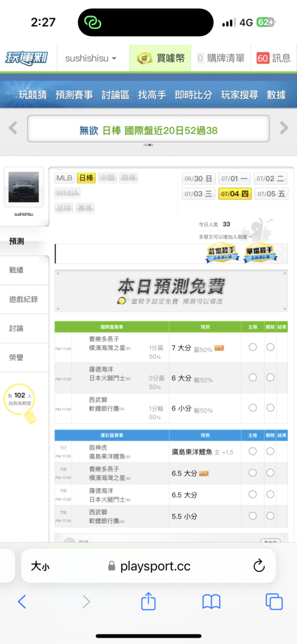Open the 討論區 navigation link

[115, 95]
